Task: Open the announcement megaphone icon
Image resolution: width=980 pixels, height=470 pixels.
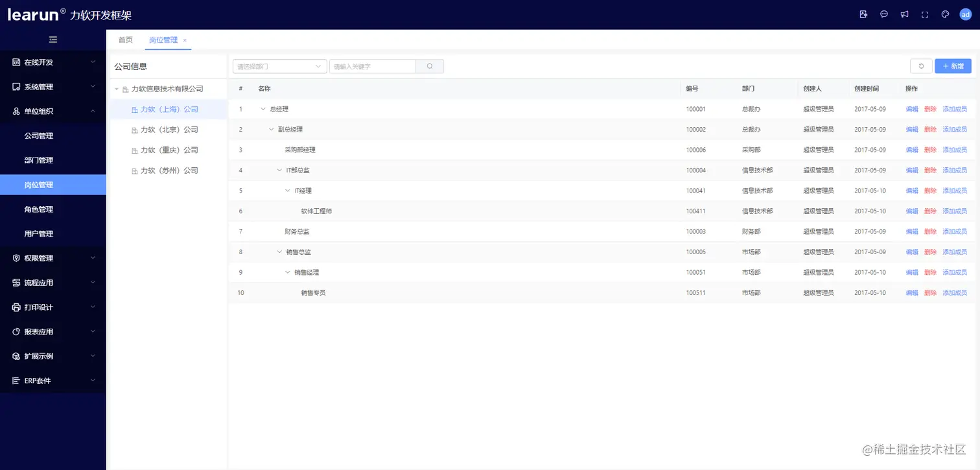Action: pos(904,14)
